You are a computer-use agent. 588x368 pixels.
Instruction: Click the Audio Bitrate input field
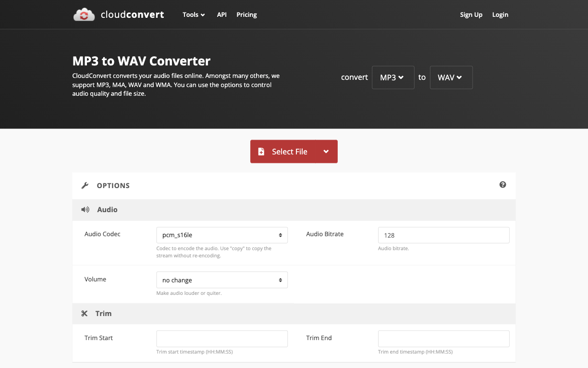443,235
